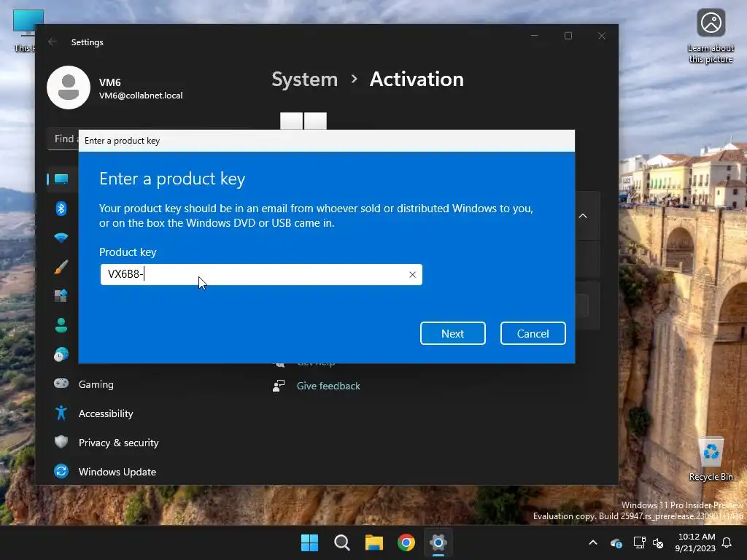
Task: Show hidden system tray icons
Action: 593,542
